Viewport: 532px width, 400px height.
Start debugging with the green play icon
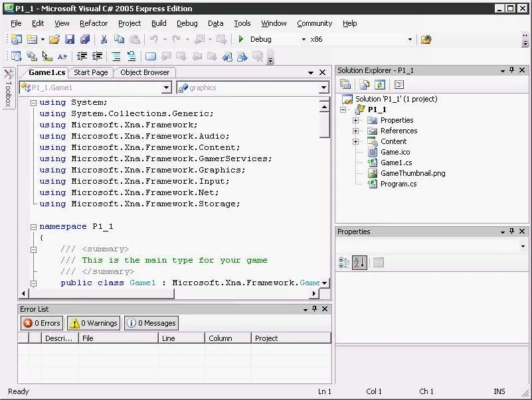click(241, 39)
